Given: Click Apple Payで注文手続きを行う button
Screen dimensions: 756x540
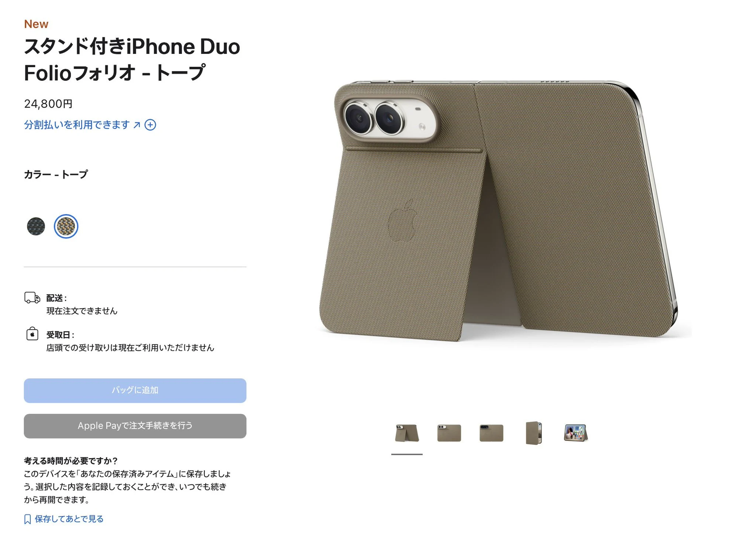Looking at the screenshot, I should coord(135,426).
